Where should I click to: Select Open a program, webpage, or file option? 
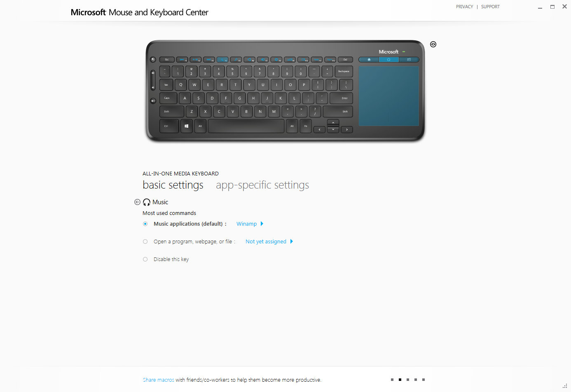(x=145, y=242)
